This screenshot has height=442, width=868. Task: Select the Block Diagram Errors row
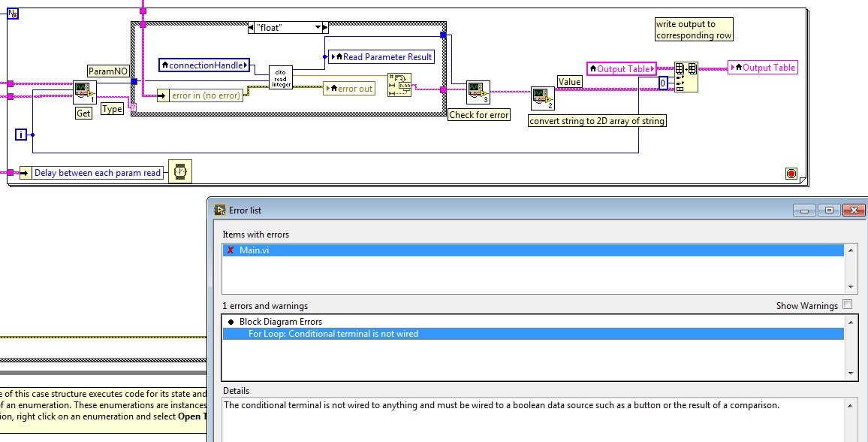(x=533, y=322)
